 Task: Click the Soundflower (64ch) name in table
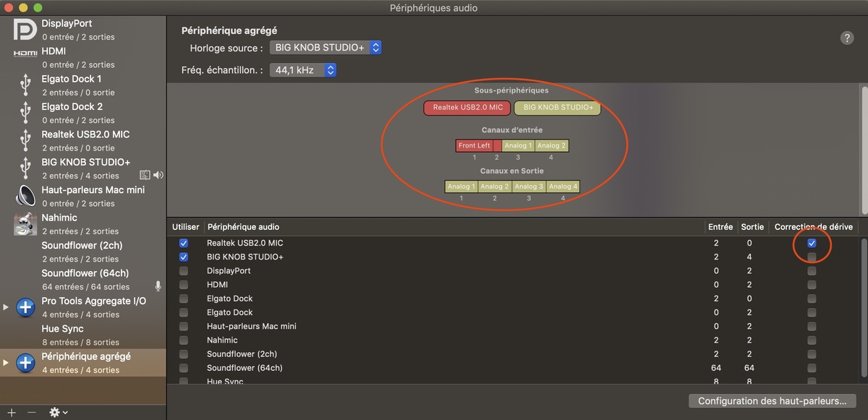[x=244, y=368]
